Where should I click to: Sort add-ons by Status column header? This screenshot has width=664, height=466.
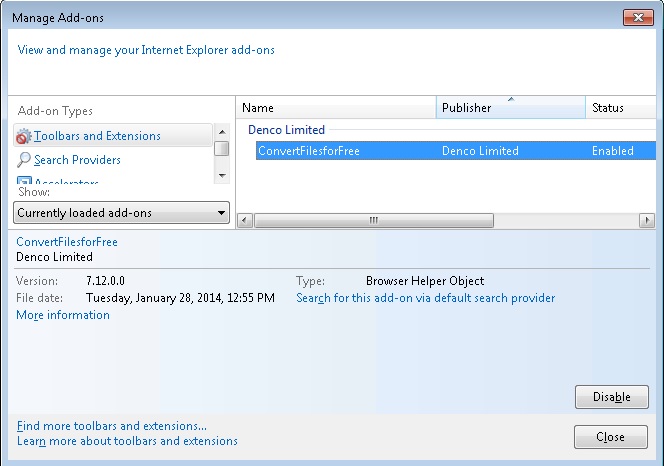[621, 108]
